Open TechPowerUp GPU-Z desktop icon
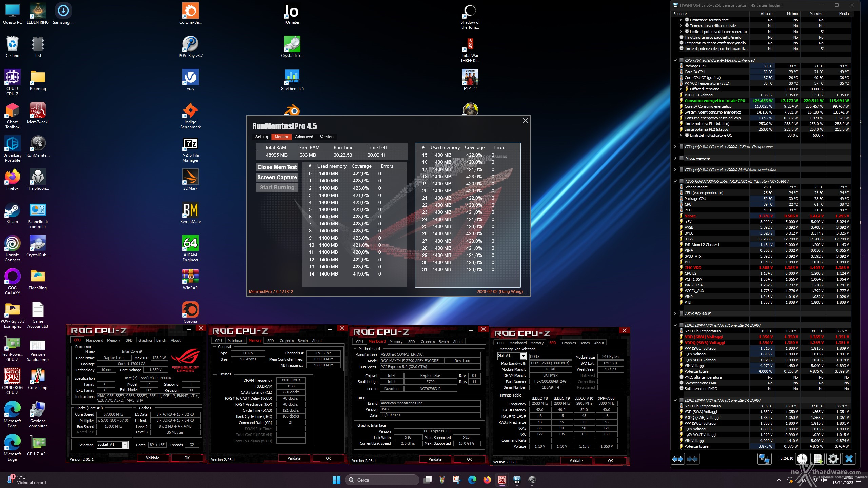Image resolution: width=868 pixels, height=488 pixels. coord(13,348)
